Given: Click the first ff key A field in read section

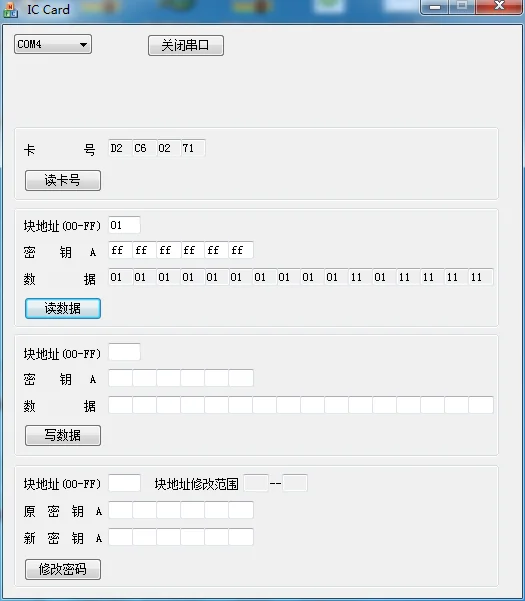Looking at the screenshot, I should point(120,250).
